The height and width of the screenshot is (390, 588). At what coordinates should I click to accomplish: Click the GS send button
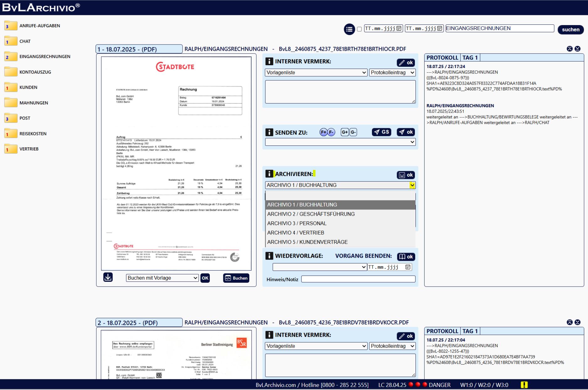[x=381, y=132]
